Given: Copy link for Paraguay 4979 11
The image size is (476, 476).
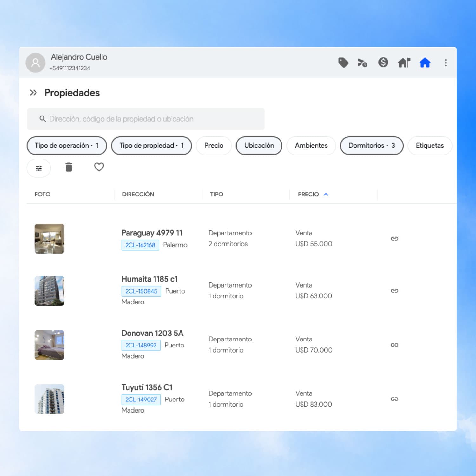Looking at the screenshot, I should tap(394, 239).
